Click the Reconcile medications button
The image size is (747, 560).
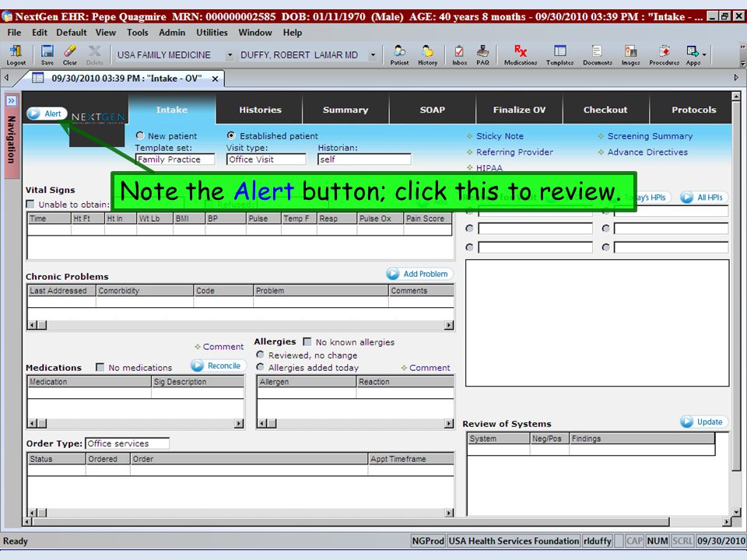click(x=218, y=366)
